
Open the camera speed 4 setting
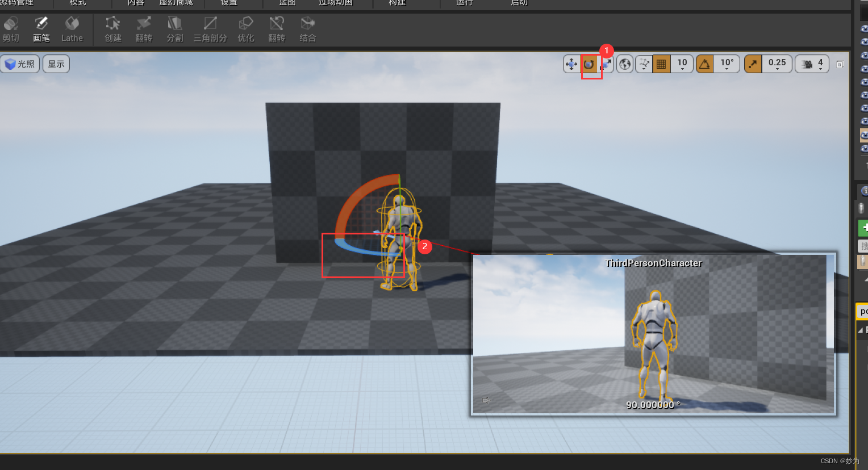(812, 64)
